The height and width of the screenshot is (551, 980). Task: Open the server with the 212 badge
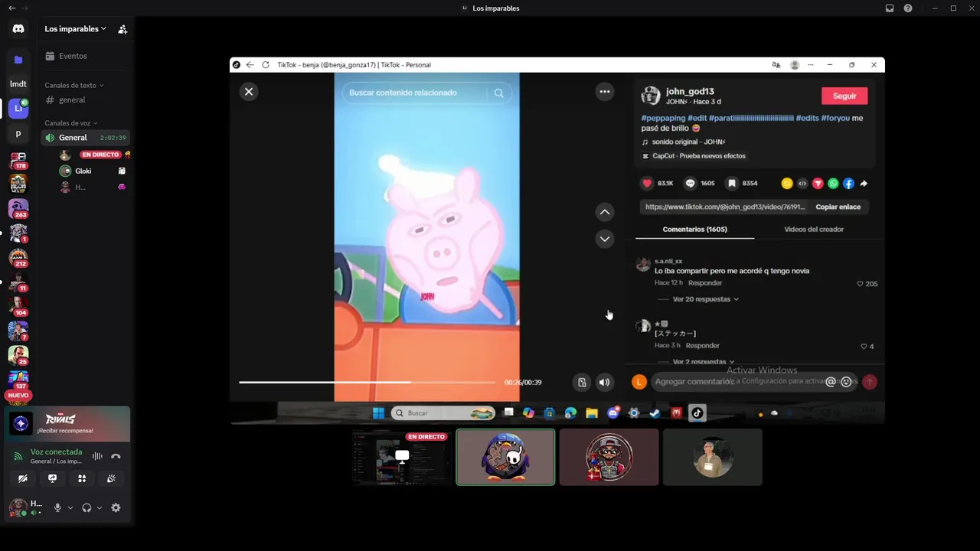coord(18,258)
